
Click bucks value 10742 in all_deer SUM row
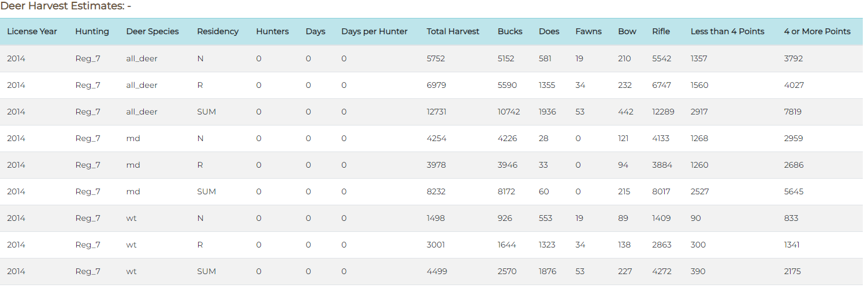pyautogui.click(x=509, y=112)
